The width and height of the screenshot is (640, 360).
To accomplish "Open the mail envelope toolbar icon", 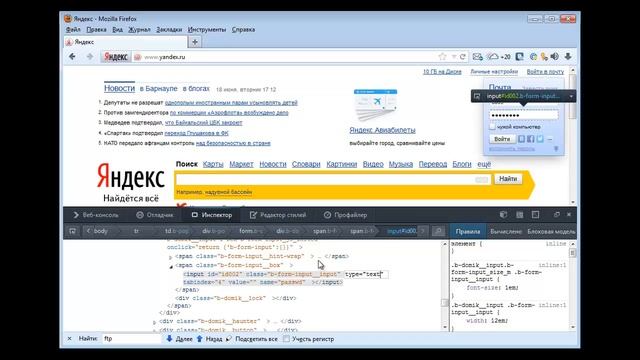I will pyautogui.click(x=478, y=57).
